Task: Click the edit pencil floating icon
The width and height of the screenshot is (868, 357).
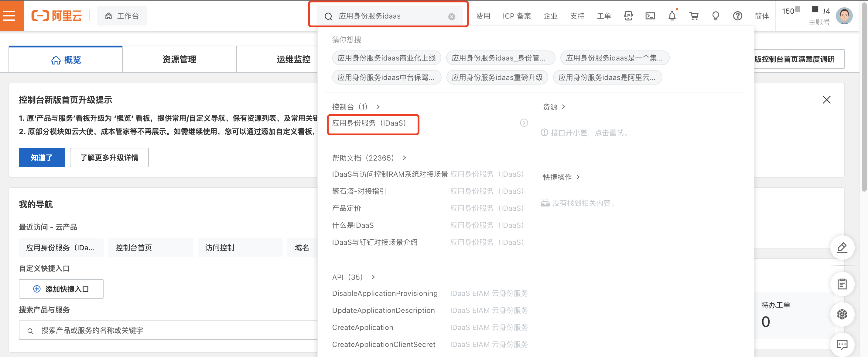Action: coord(842,247)
